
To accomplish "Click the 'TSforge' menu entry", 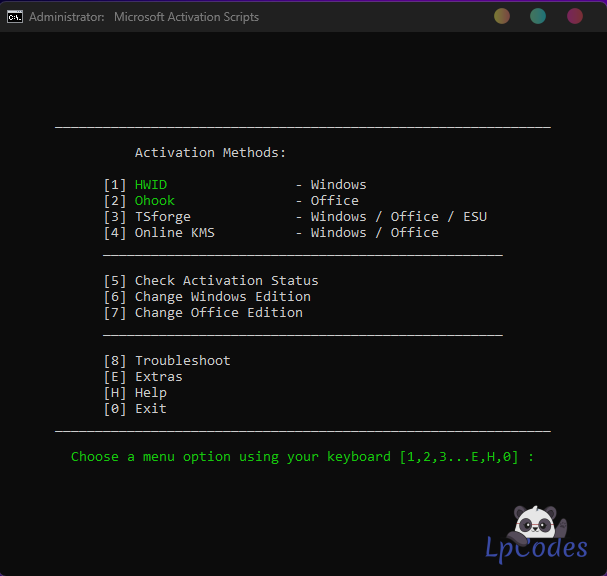I will point(163,217).
